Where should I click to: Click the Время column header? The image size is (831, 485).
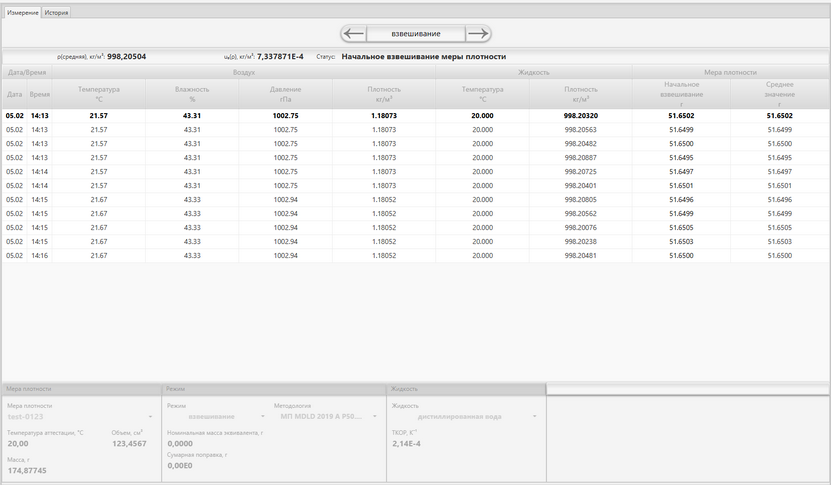[40, 94]
